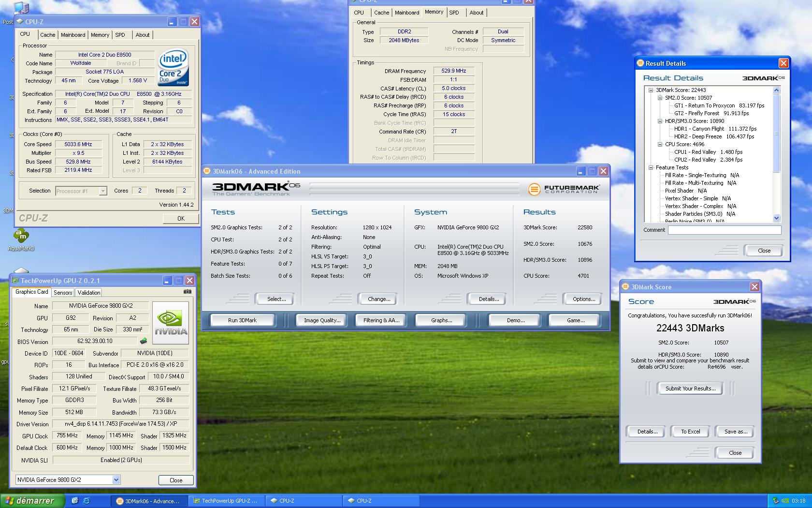Image resolution: width=812 pixels, height=508 pixels.
Task: Select the Vertex Shader - Complex row
Action: 700,206
